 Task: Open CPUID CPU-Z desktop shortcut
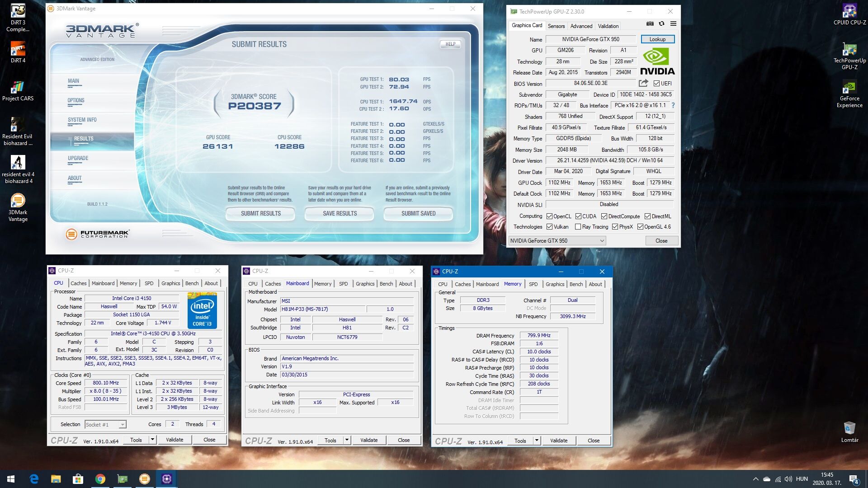point(849,14)
